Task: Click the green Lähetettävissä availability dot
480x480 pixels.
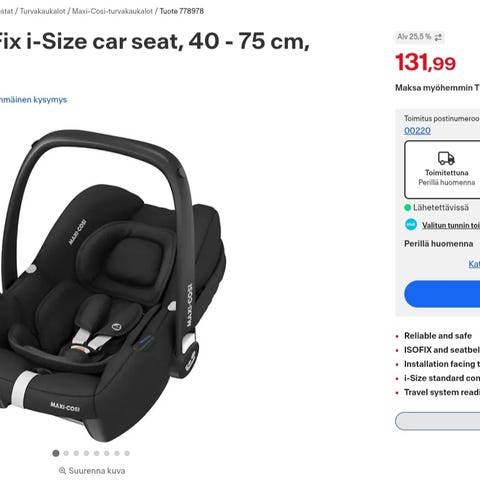Action: 407,208
